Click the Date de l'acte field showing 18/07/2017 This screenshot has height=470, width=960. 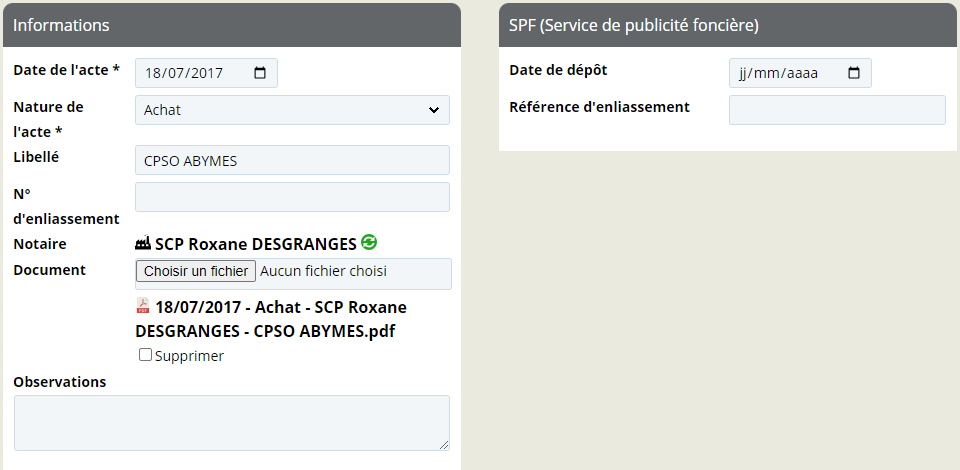[x=206, y=73]
